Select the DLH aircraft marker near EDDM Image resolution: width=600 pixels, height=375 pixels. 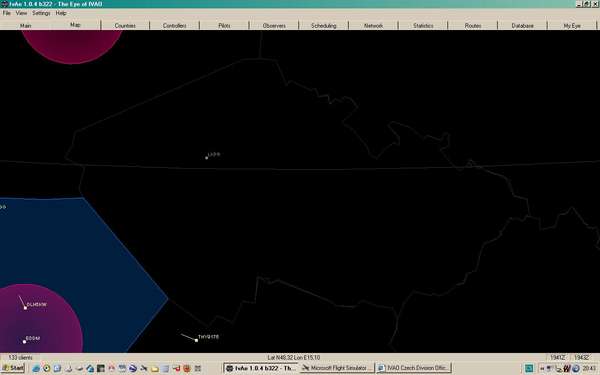click(x=25, y=308)
